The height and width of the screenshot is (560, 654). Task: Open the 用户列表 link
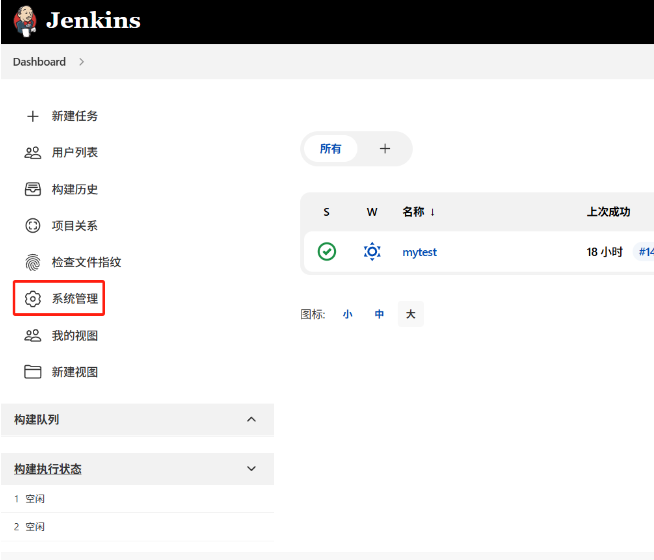pos(75,153)
